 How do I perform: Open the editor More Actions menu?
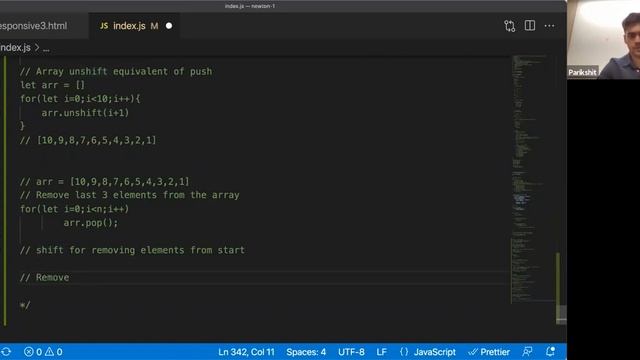point(549,26)
